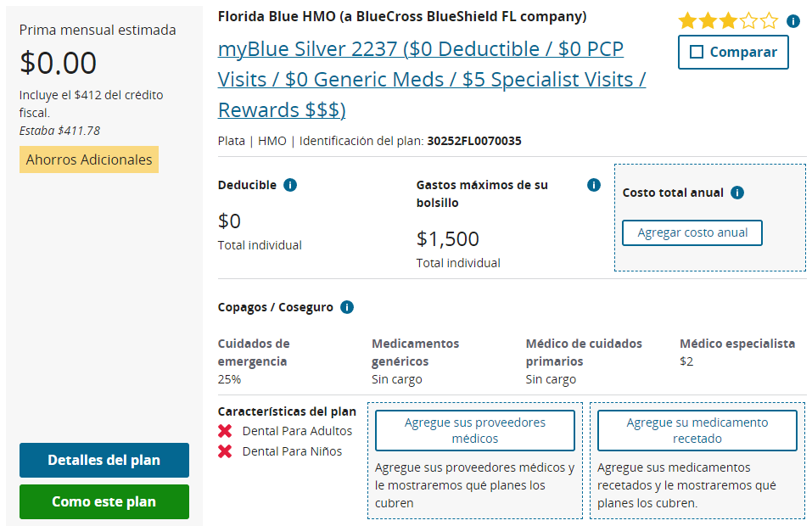Image resolution: width=812 pixels, height=526 pixels.
Task: Click Agregue sus proveedores médicos button
Action: 475,430
